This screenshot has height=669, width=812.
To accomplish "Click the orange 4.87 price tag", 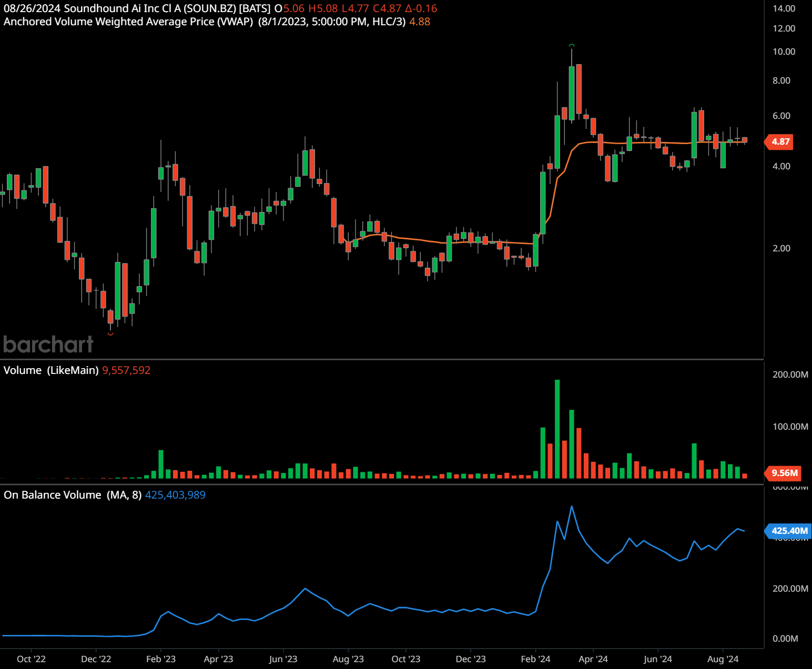I will (779, 141).
